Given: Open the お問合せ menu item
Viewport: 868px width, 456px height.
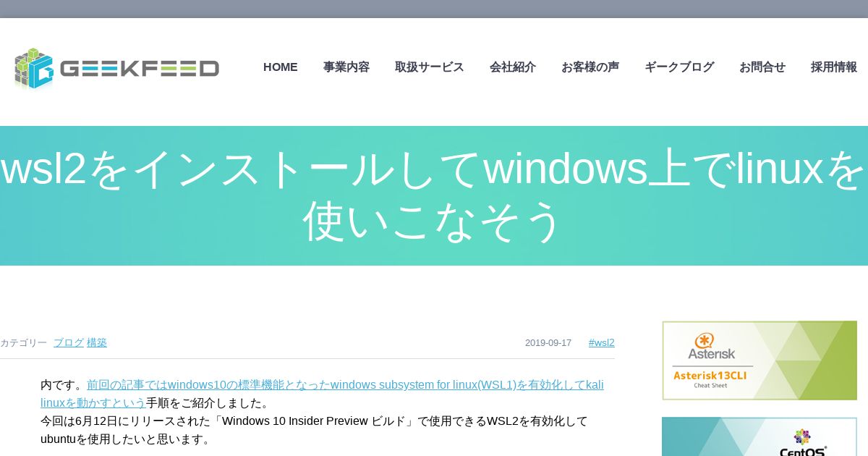Looking at the screenshot, I should [762, 67].
